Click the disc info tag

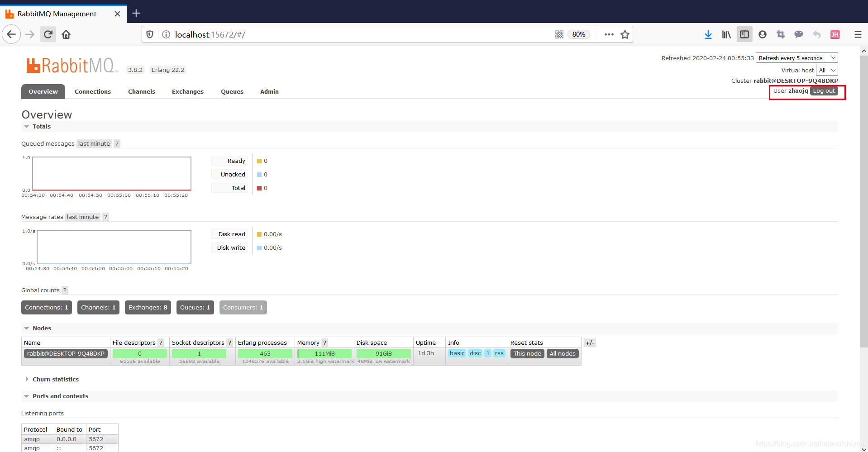click(475, 353)
